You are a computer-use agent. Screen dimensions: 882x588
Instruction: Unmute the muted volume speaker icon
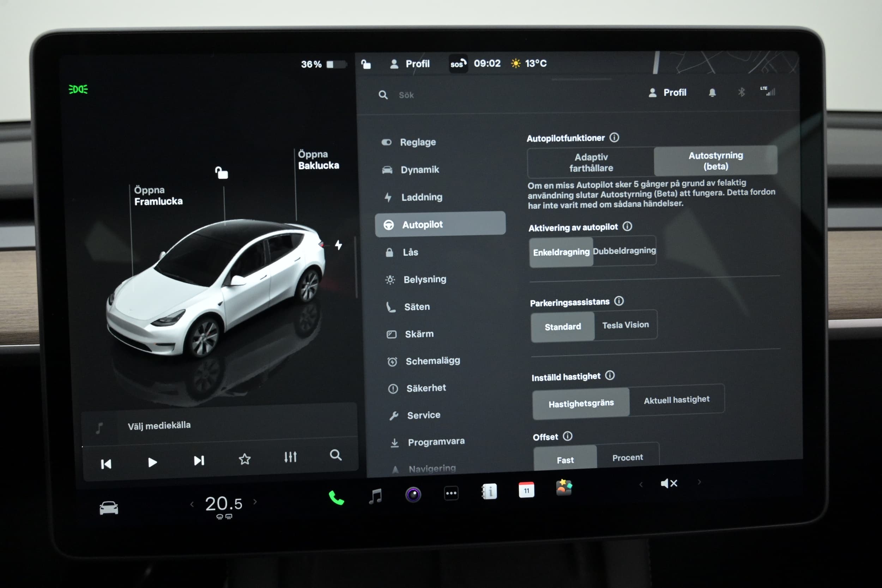(669, 483)
